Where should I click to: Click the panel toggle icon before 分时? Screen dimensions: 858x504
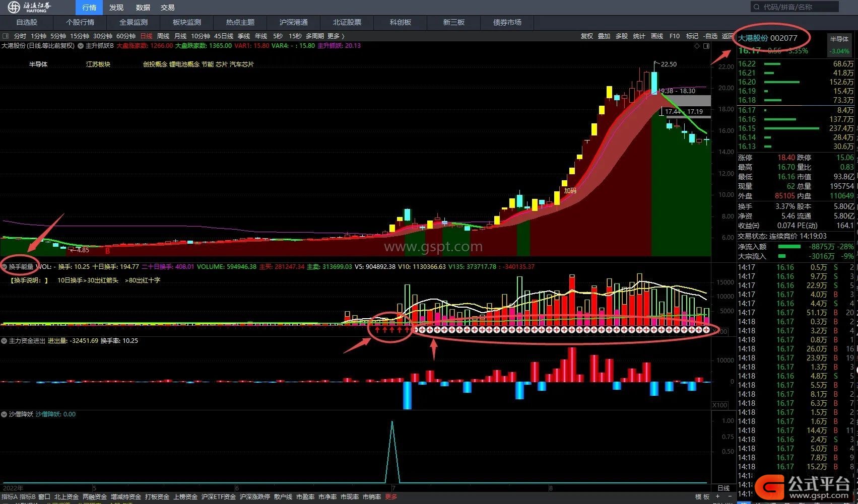tap(6, 36)
